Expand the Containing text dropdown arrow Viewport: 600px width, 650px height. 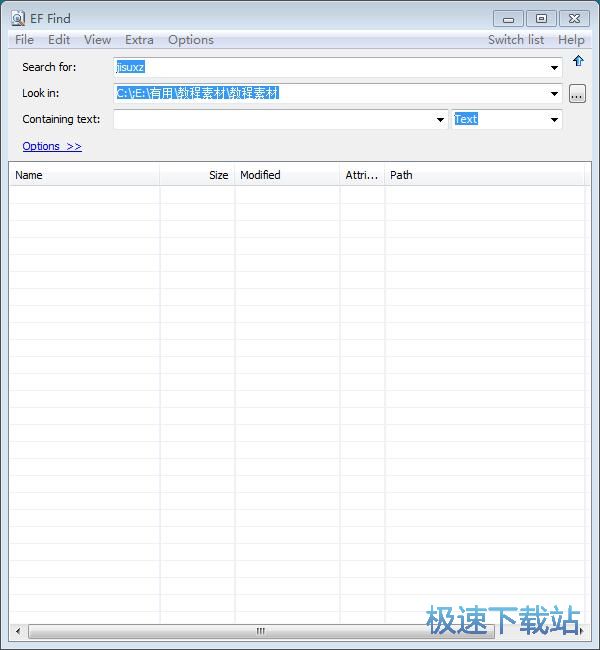pyautogui.click(x=440, y=120)
